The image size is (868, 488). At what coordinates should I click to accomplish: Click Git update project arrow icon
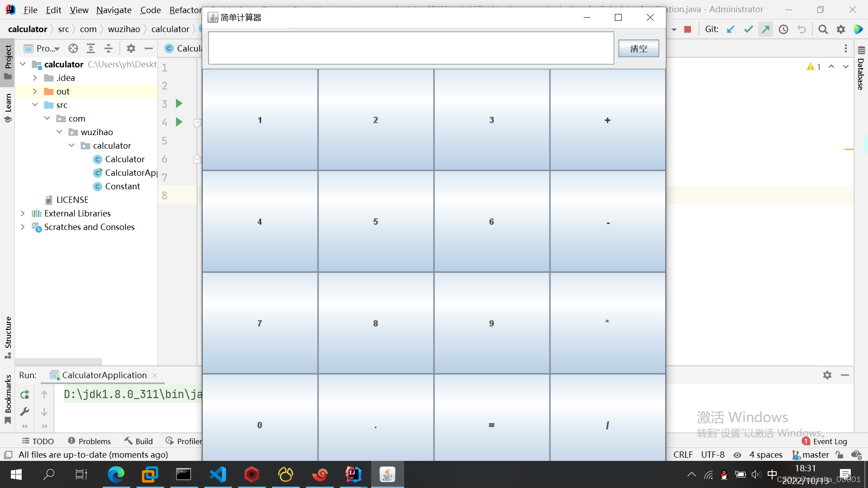coord(731,29)
